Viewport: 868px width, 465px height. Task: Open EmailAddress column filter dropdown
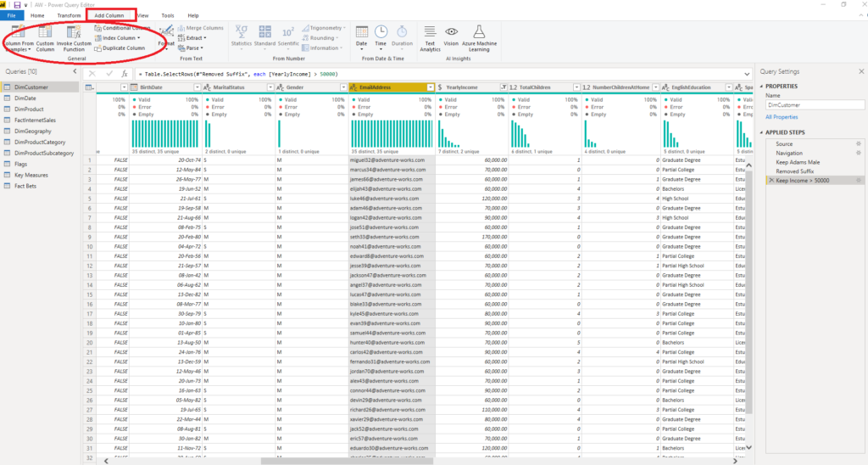point(430,87)
